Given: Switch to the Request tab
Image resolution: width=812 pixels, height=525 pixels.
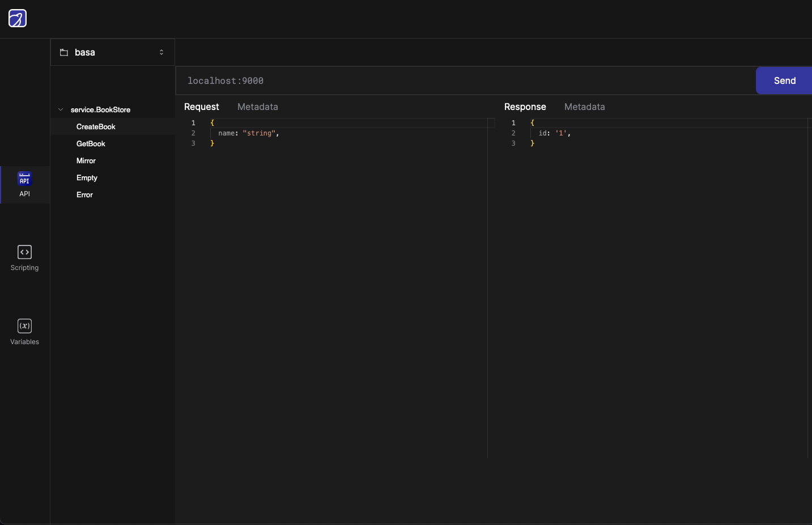Looking at the screenshot, I should pos(202,107).
